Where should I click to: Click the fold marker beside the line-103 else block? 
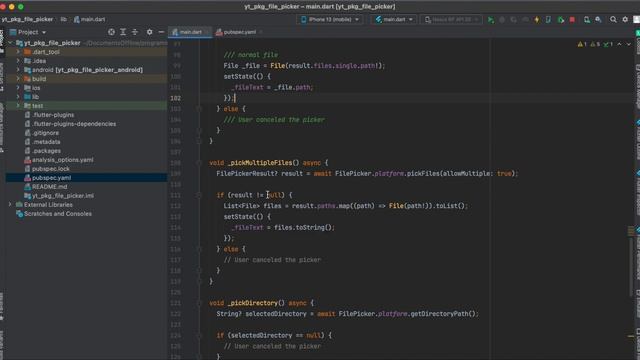point(199,109)
